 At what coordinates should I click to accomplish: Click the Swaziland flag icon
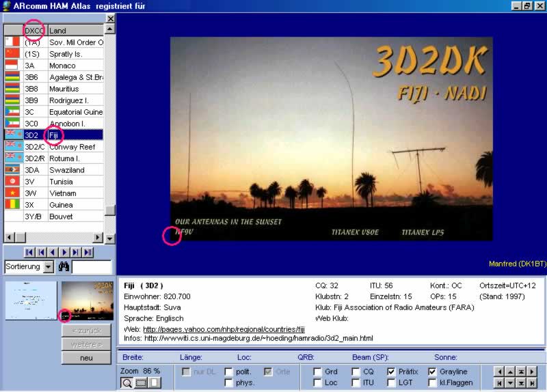(12, 169)
